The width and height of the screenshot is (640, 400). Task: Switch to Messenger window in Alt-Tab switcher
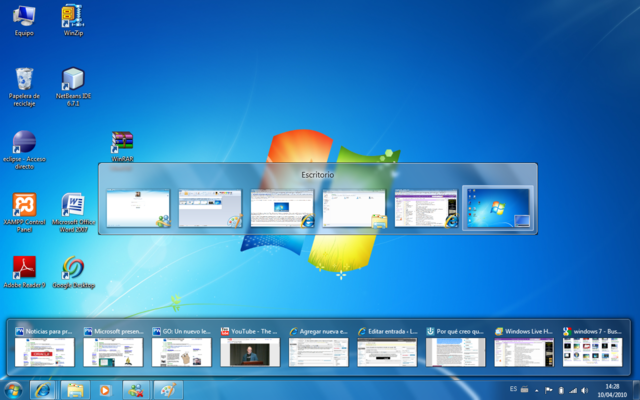(x=138, y=208)
